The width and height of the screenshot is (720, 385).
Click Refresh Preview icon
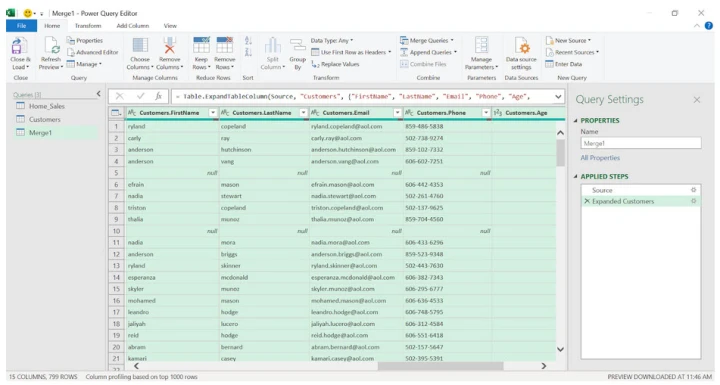click(51, 46)
